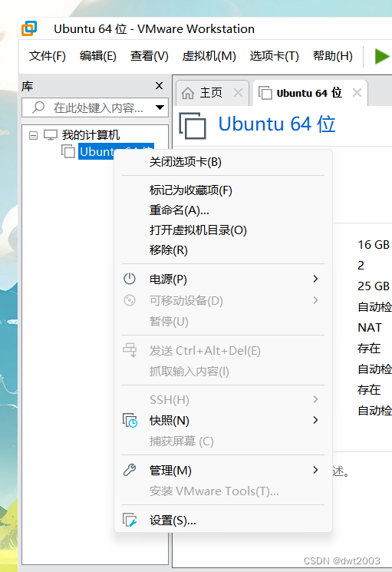This screenshot has width=392, height=572.
Task: Expand the 快照(N) submenu arrow
Action: (315, 420)
